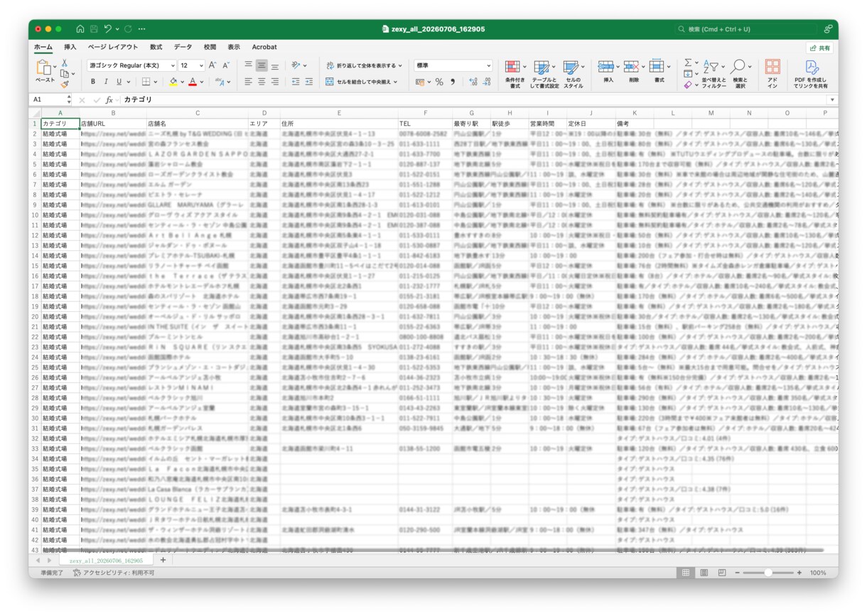Open the 挿入 ribbon tab
Screen dimensions: 867x616
tap(70, 47)
